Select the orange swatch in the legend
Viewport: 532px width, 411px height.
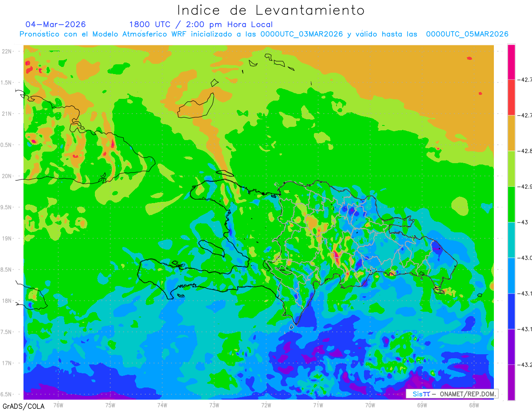point(511,133)
